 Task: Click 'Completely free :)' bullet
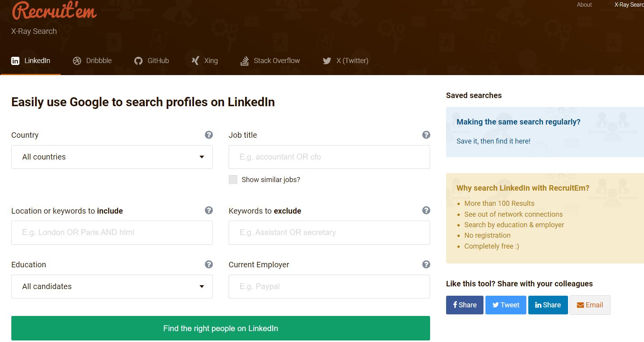click(x=491, y=246)
